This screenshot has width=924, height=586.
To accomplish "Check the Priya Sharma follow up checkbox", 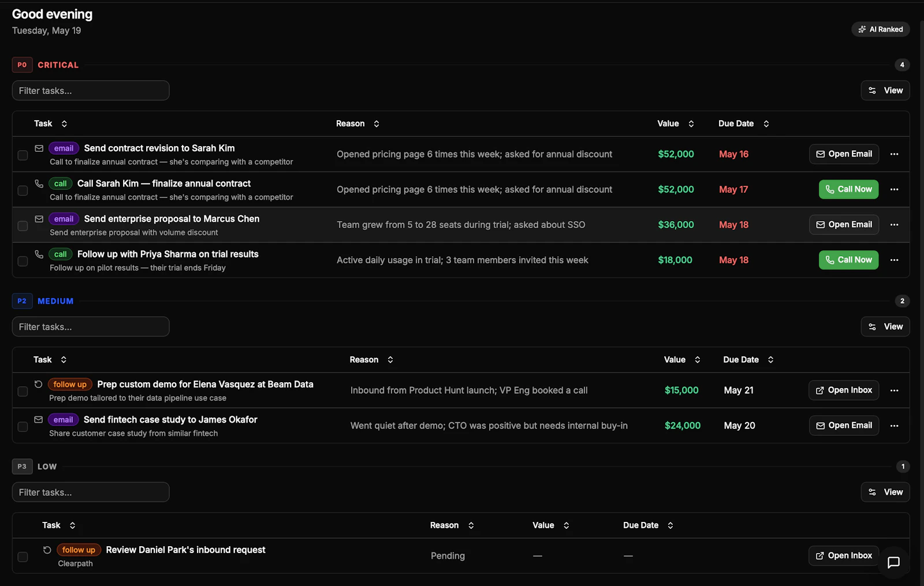I will coord(23,261).
